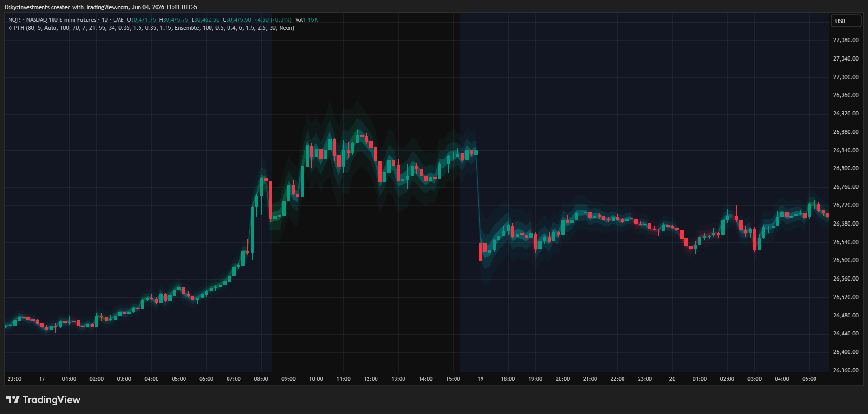Click the DskyzInvestments header caption text
Viewport: 868px width, 414px height.
[x=101, y=7]
